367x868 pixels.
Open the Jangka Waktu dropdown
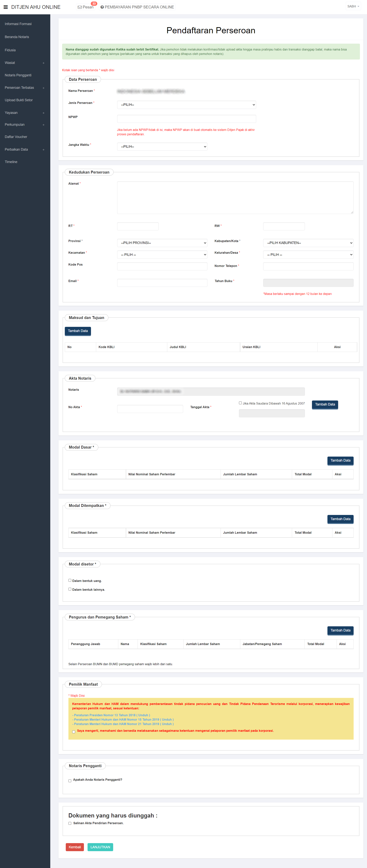(x=162, y=147)
